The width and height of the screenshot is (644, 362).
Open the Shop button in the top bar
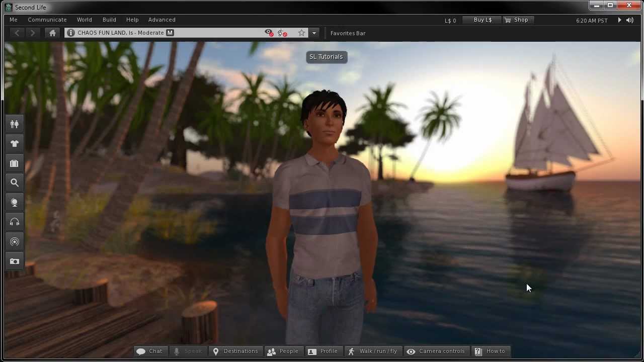pos(518,20)
